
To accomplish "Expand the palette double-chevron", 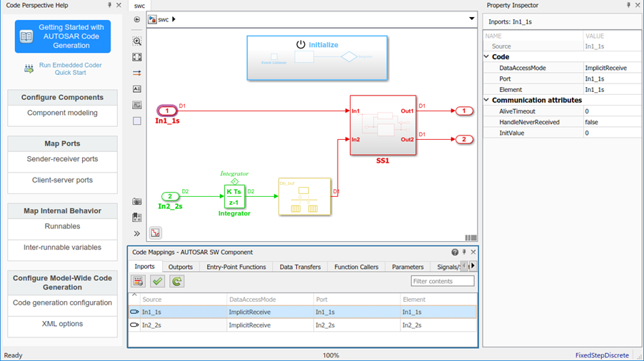I will [x=137, y=233].
